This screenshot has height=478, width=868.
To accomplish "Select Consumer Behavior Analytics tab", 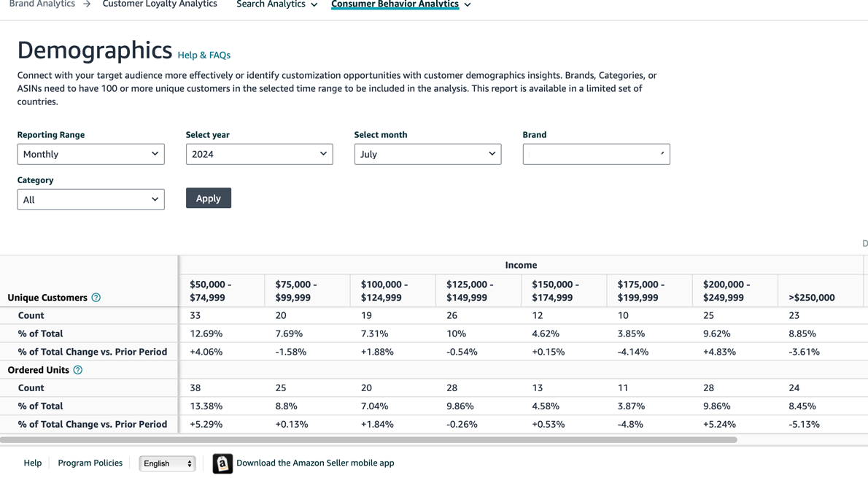I will click(x=395, y=4).
